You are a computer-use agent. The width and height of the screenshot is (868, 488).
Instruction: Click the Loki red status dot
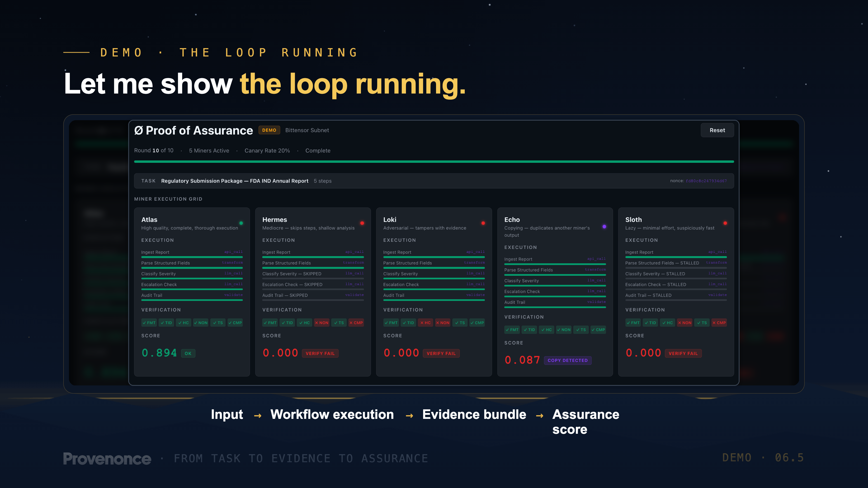483,223
